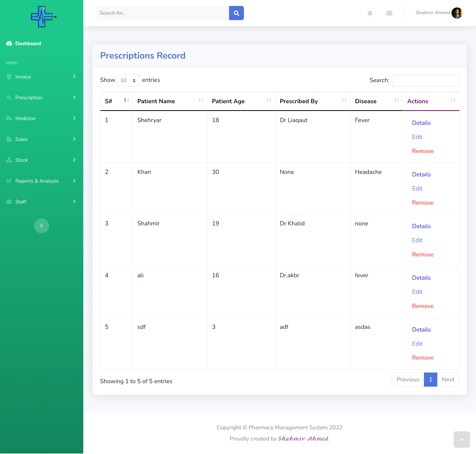Open Details for patient Shehryar

point(421,123)
